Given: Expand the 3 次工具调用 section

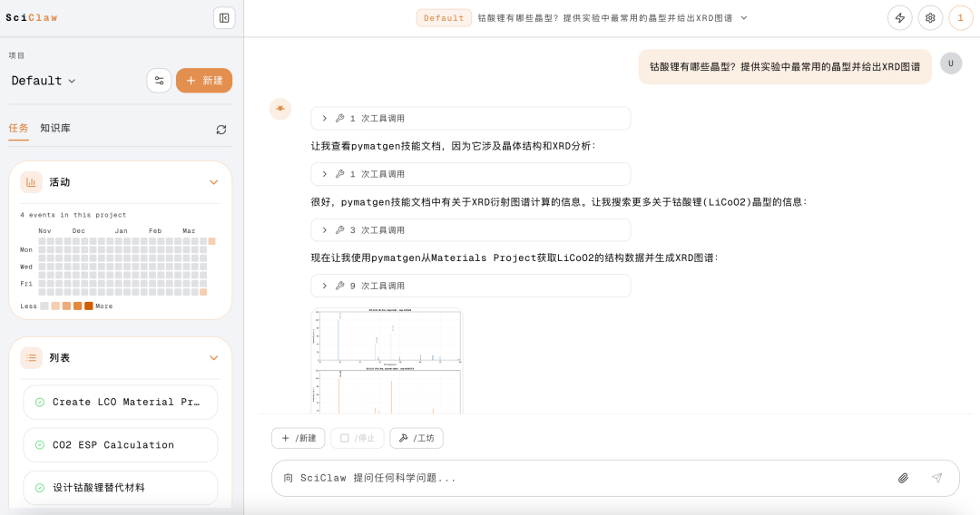Looking at the screenshot, I should [x=470, y=230].
